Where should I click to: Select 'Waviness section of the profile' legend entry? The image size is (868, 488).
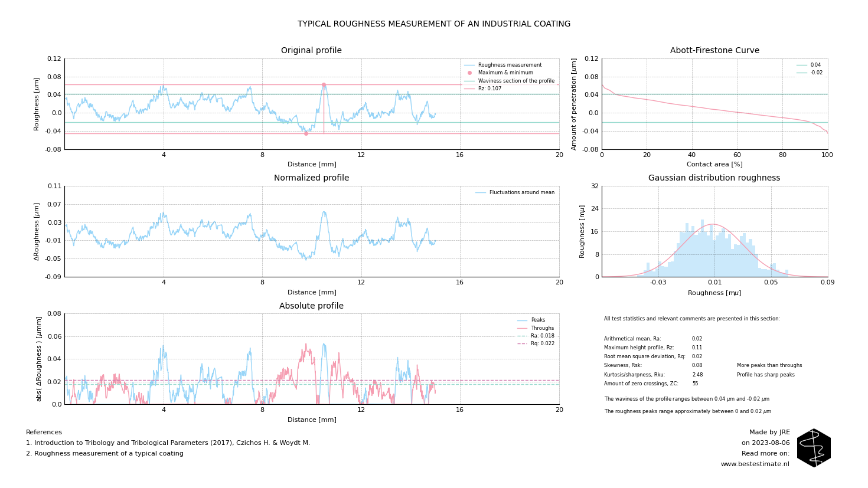click(x=515, y=81)
